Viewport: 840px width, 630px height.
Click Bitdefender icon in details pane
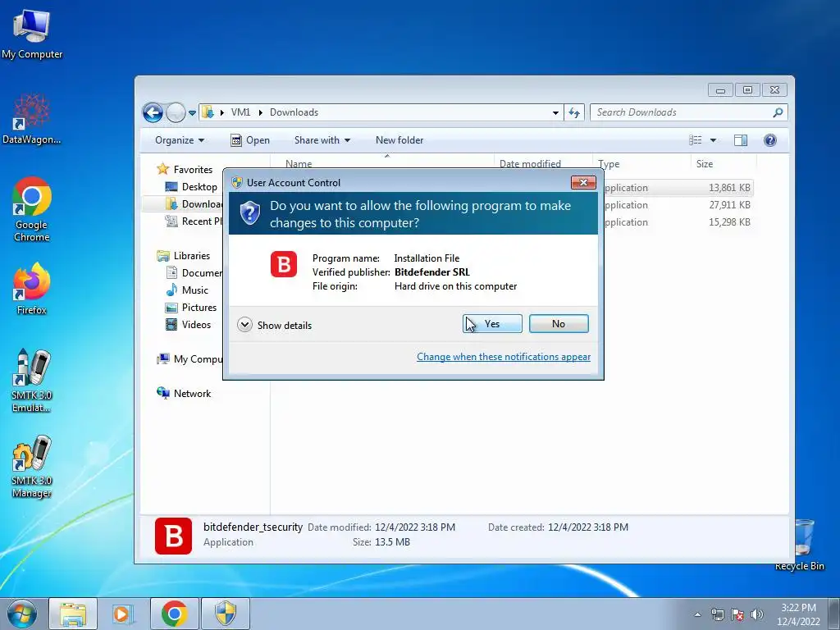pyautogui.click(x=173, y=536)
